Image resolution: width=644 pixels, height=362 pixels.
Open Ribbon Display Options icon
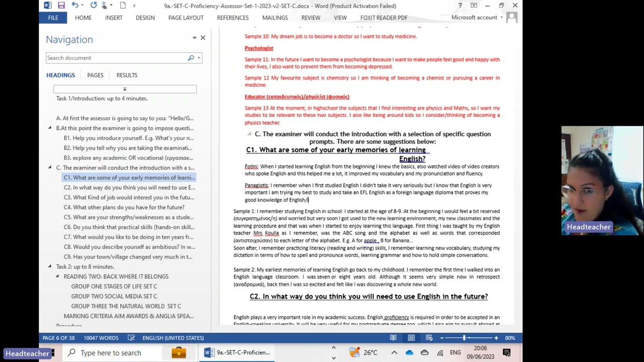coord(473,6)
